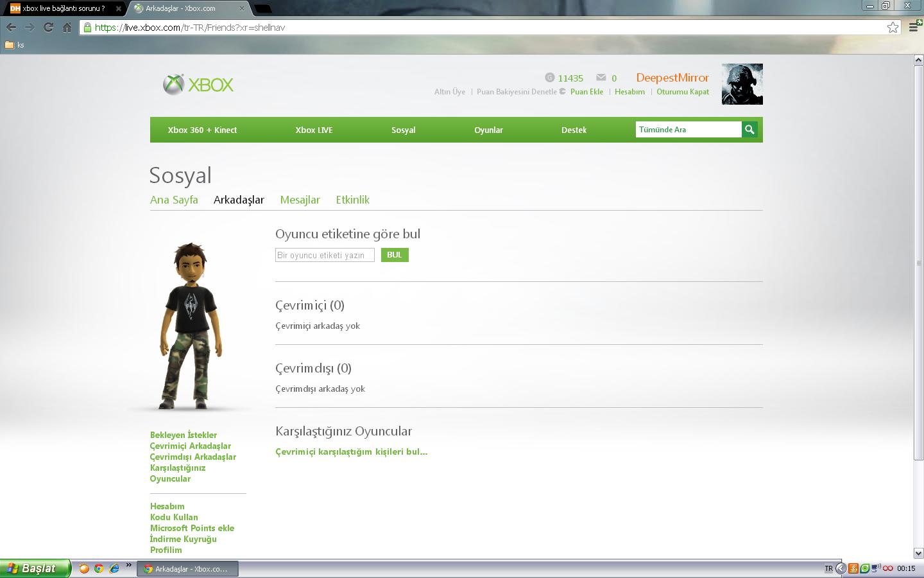Image resolution: width=924 pixels, height=578 pixels.
Task: Select the Arkadaşlar tab
Action: click(239, 200)
